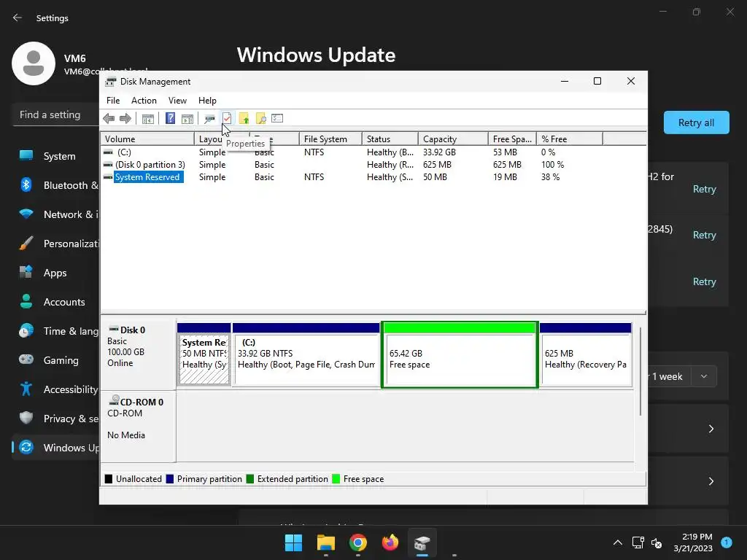Open File Explorer from taskbar
This screenshot has height=560, width=747.
326,542
